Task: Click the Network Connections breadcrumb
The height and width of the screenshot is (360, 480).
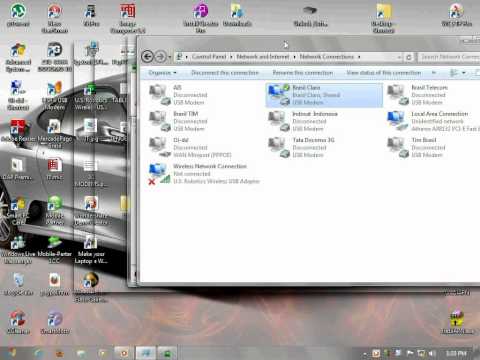Action: [326, 57]
